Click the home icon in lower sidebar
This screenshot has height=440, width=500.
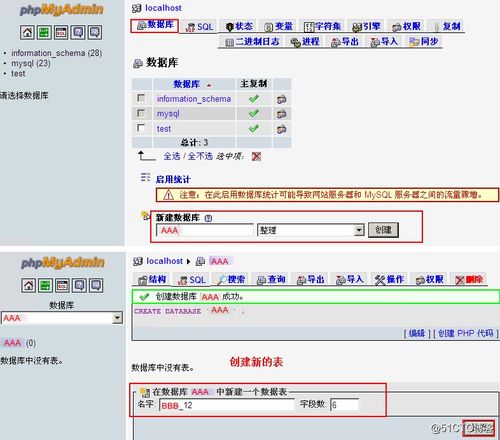point(28,285)
